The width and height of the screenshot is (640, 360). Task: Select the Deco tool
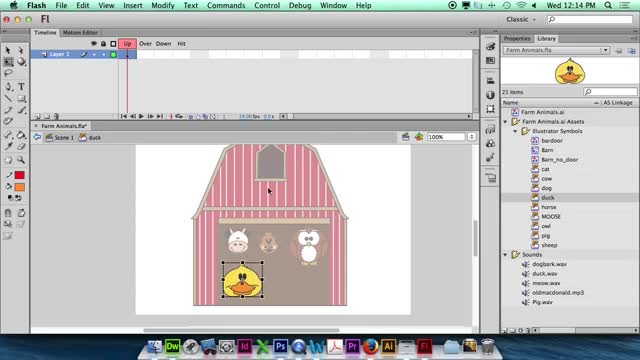click(8, 121)
